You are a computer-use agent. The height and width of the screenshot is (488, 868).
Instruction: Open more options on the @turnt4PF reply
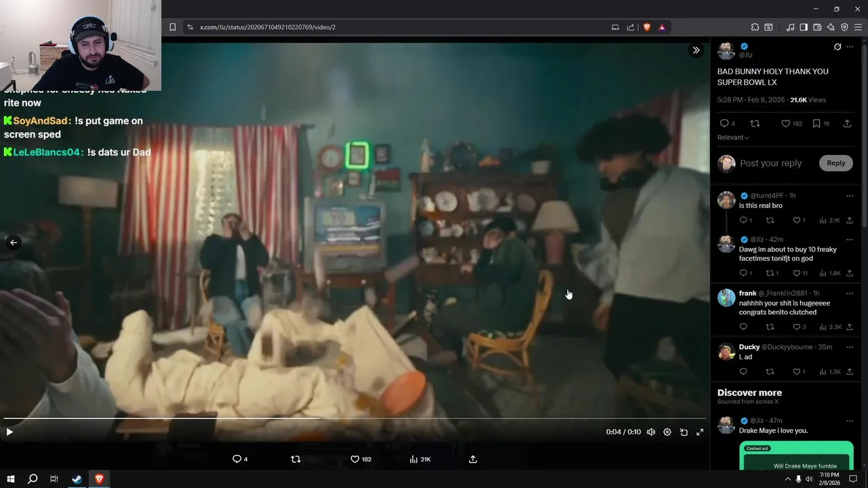coord(850,196)
